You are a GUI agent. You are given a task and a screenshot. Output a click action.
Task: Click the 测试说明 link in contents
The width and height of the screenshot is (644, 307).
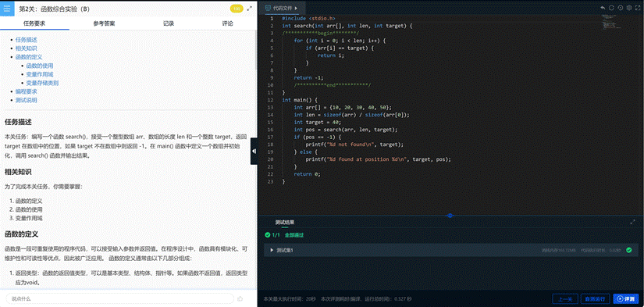coord(27,100)
